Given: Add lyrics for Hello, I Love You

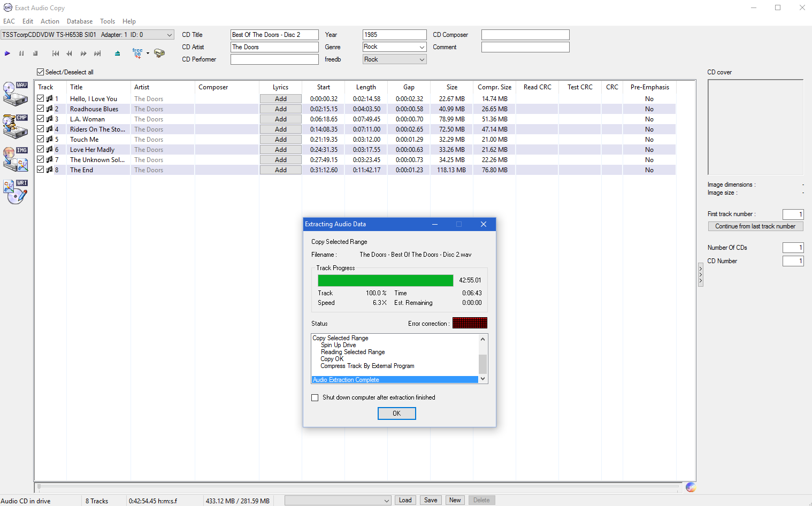Looking at the screenshot, I should [281, 99].
